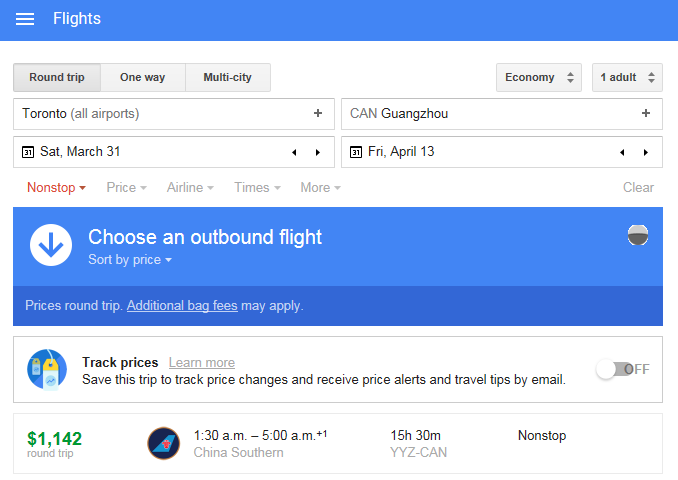Click the Learn more link

(x=201, y=362)
